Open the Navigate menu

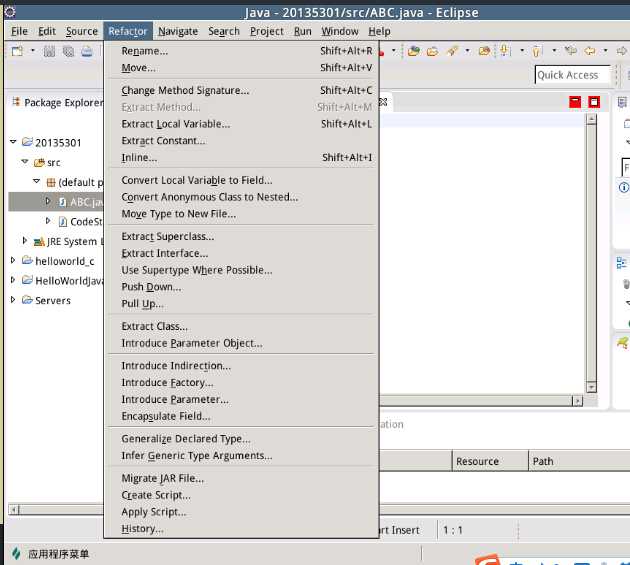pos(178,31)
